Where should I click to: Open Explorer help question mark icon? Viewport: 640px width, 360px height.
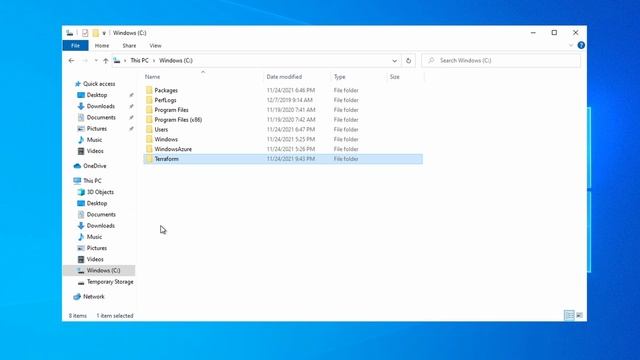(x=581, y=45)
